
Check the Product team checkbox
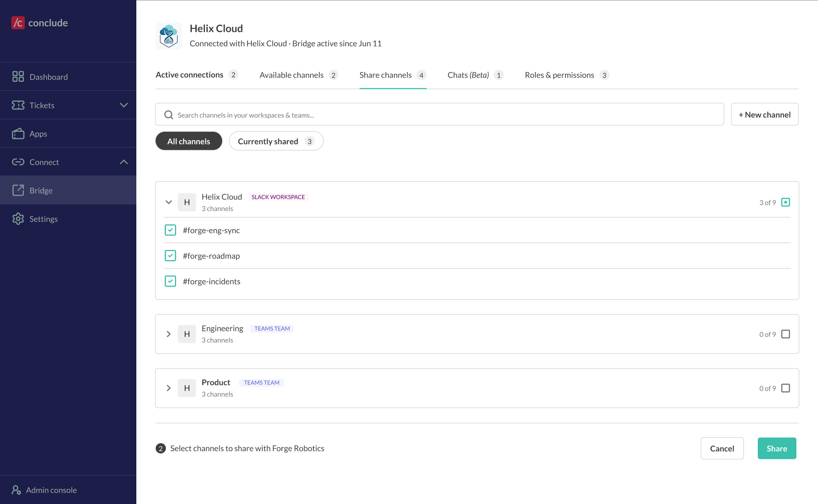click(x=786, y=388)
